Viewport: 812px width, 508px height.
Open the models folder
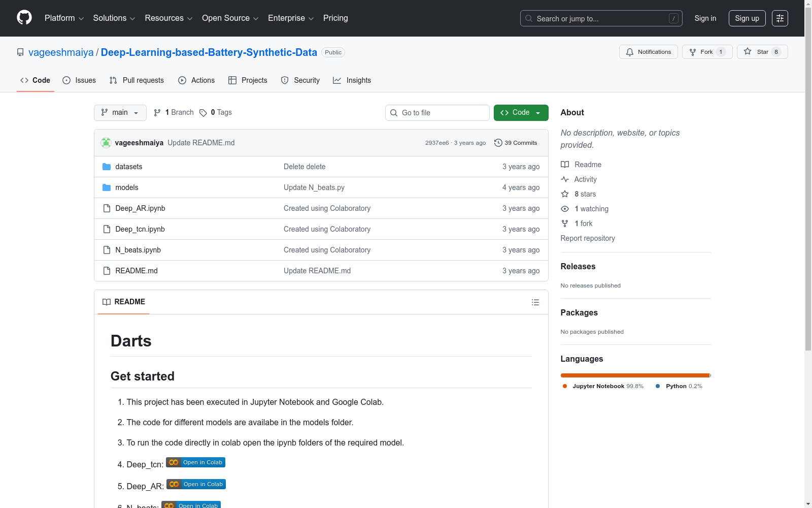click(127, 187)
